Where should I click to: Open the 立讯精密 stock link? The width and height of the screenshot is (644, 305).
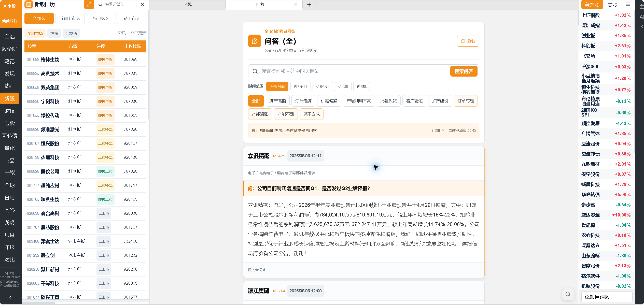[258, 156]
